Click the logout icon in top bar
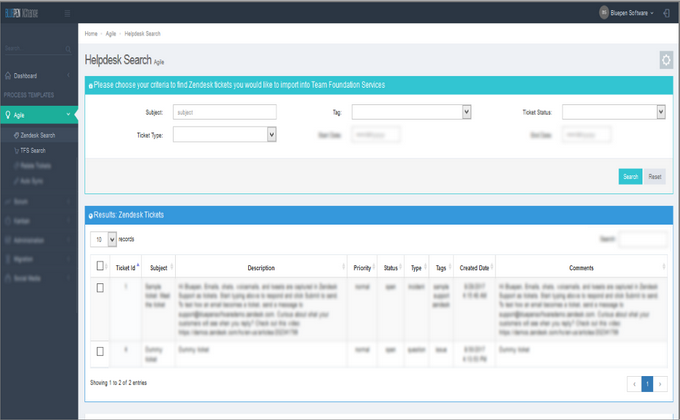The image size is (680, 420). tap(667, 13)
